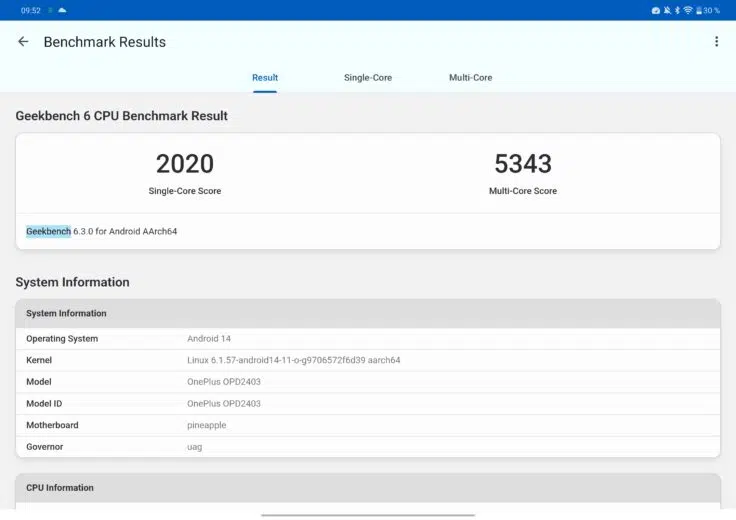The height and width of the screenshot is (520, 736).
Task: Tap the Bluetooth status icon
Action: (x=677, y=10)
